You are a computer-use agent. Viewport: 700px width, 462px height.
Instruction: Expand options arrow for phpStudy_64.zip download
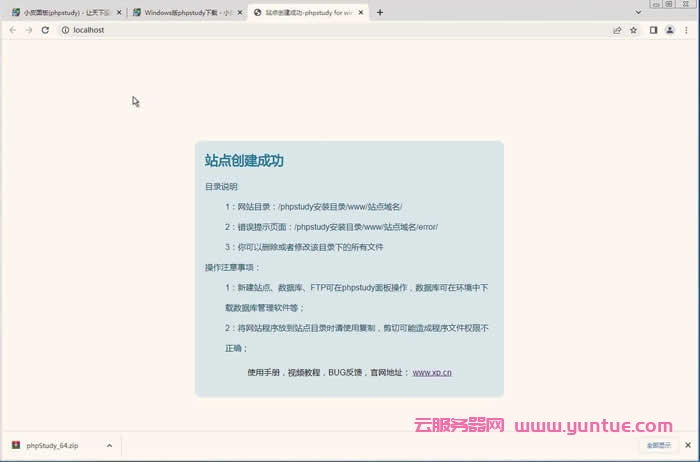(x=108, y=445)
